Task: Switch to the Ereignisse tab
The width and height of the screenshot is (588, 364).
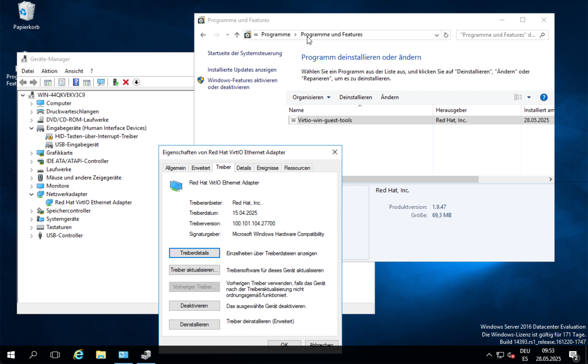Action: point(267,168)
